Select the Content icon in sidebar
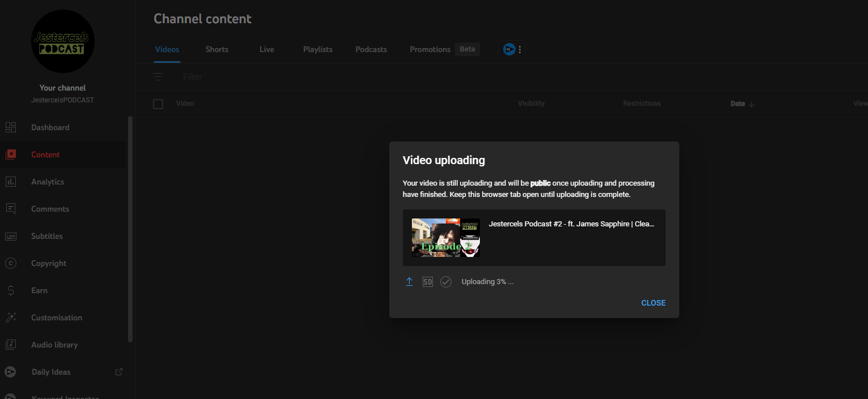Viewport: 868px width, 399px height. click(x=10, y=155)
